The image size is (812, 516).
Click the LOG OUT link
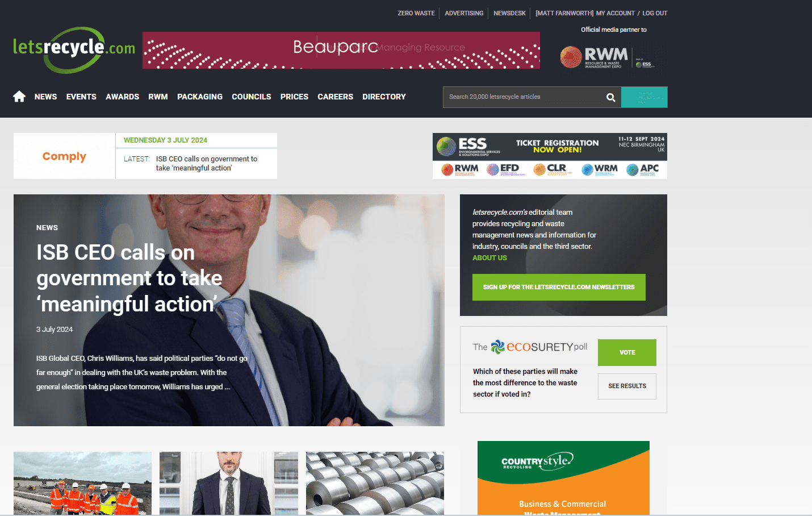(655, 13)
